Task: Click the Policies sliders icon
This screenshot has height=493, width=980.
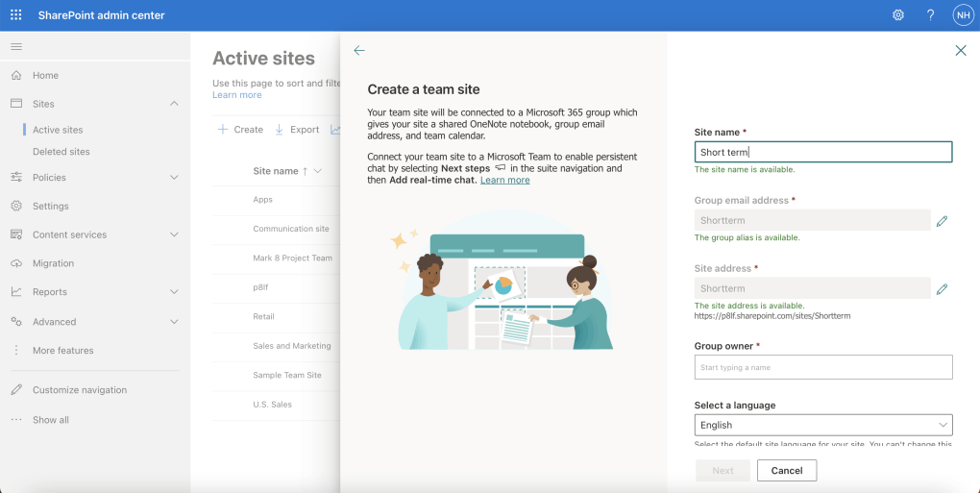Action: click(x=16, y=177)
